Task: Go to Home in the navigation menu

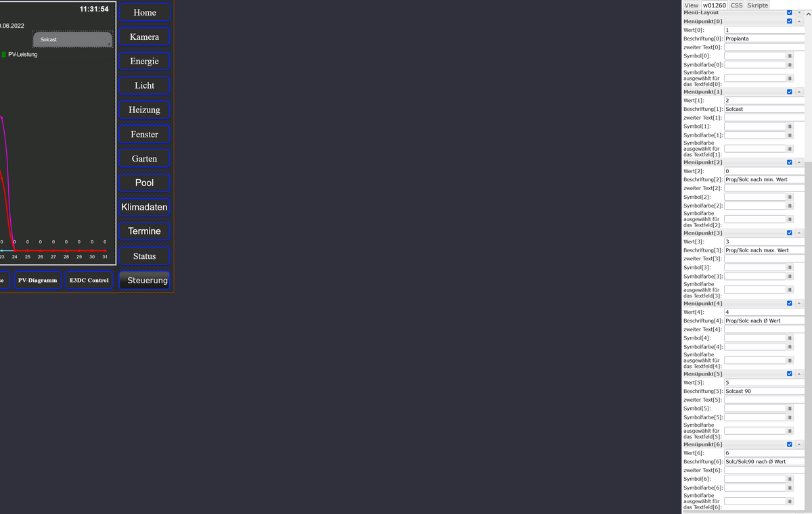Action: 145,13
